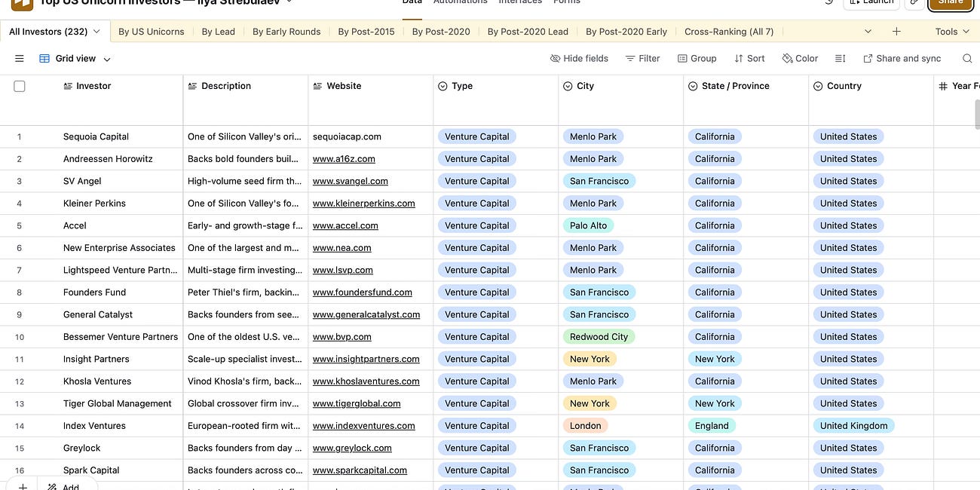This screenshot has height=490, width=980.
Task: Expand the hidden tables list chevron
Action: click(868, 32)
